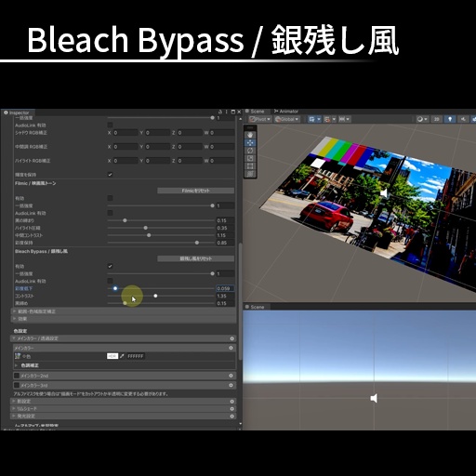
Task: Click the ハイライト圧縮 slider at 0.35
Action: coord(146,228)
